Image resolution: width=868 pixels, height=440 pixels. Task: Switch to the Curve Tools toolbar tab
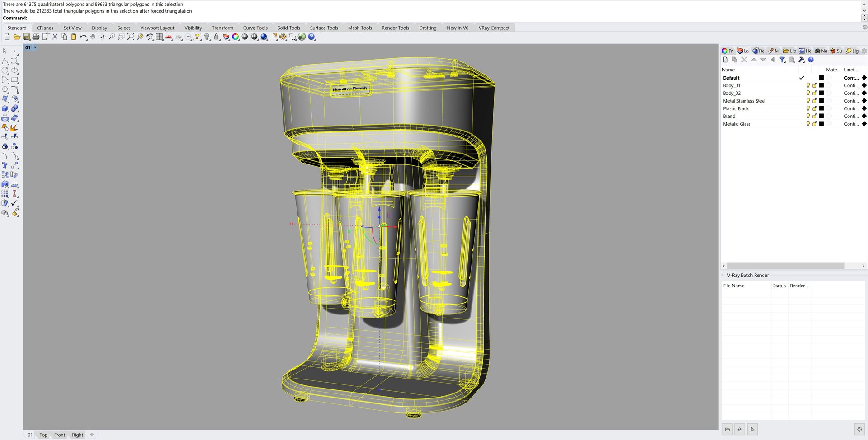pos(255,28)
